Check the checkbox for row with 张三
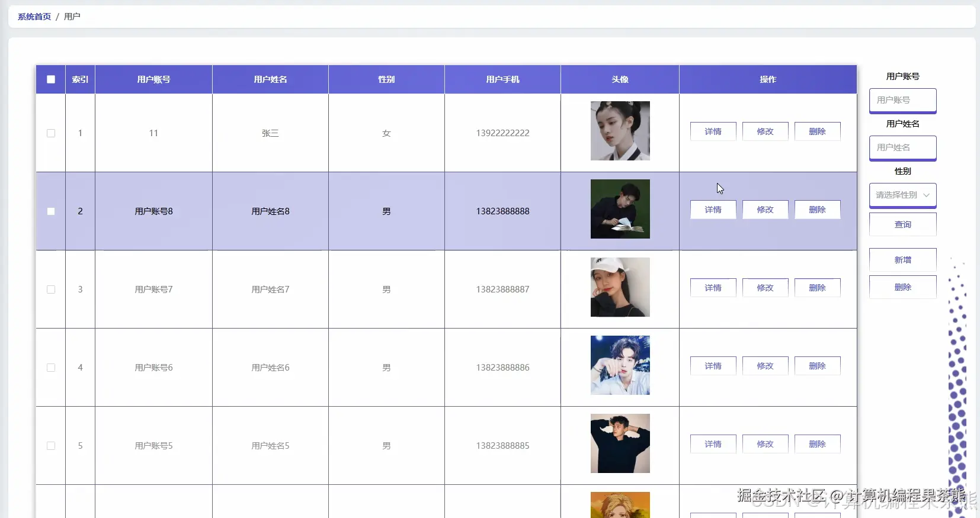Image resolution: width=980 pixels, height=518 pixels. coord(51,133)
